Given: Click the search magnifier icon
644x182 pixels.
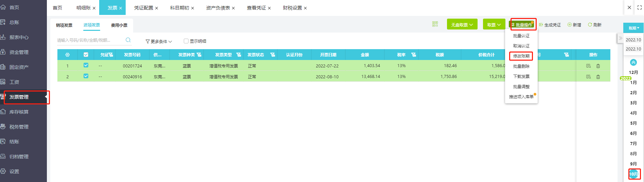Looking at the screenshot, I should click(128, 40).
